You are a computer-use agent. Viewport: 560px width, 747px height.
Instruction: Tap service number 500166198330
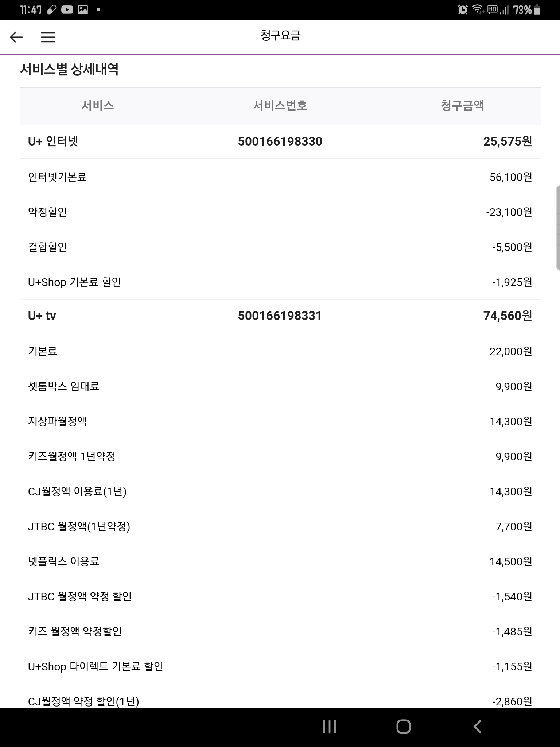pyautogui.click(x=280, y=142)
